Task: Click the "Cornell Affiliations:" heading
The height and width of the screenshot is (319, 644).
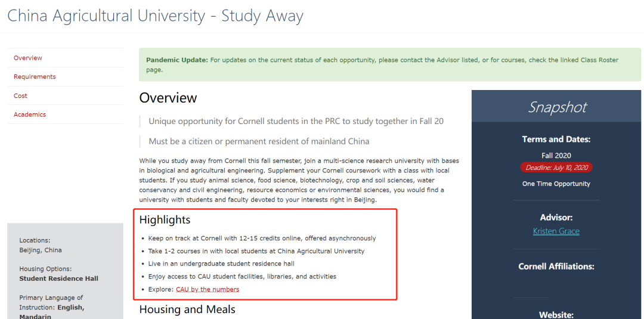Action: 556,267
